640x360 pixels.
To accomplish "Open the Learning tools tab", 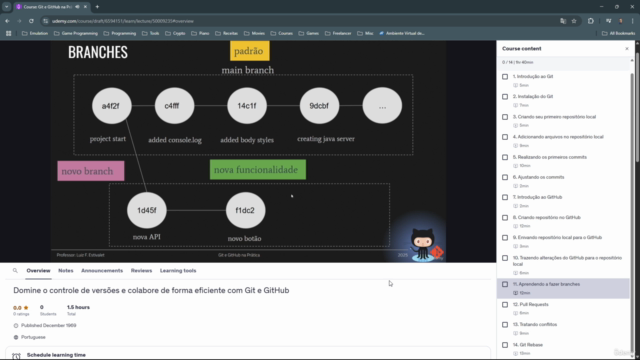I will [x=178, y=271].
